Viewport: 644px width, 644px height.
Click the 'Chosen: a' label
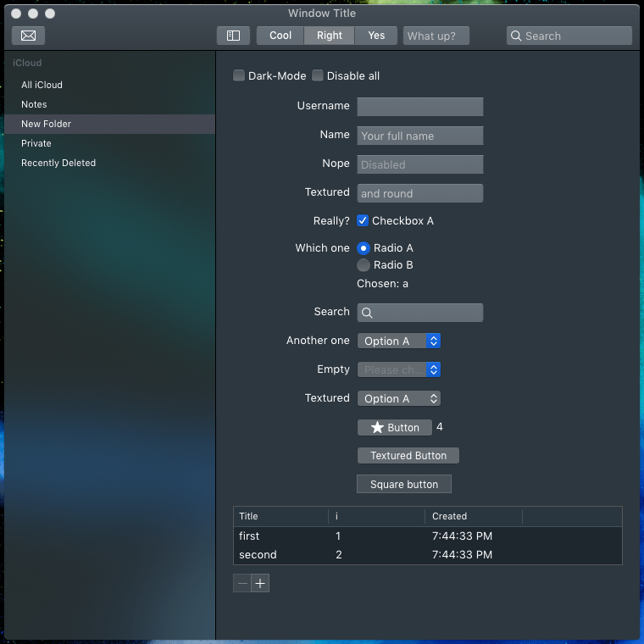(x=382, y=284)
